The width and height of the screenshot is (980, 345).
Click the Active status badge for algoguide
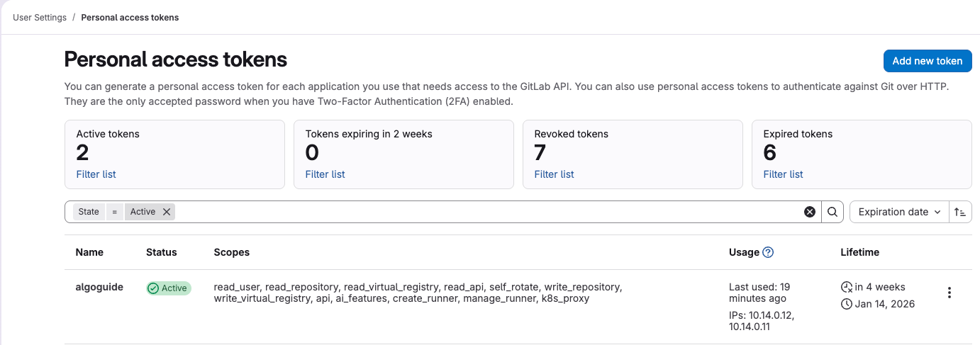click(x=169, y=288)
